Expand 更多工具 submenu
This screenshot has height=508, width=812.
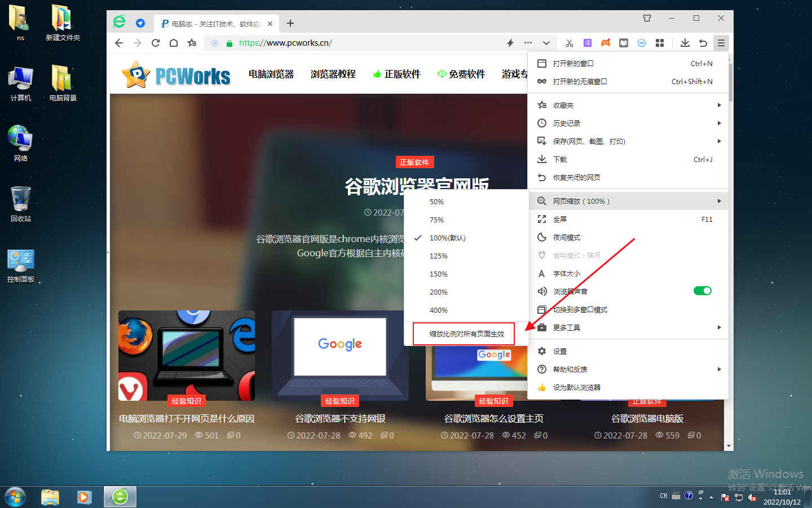pyautogui.click(x=628, y=327)
